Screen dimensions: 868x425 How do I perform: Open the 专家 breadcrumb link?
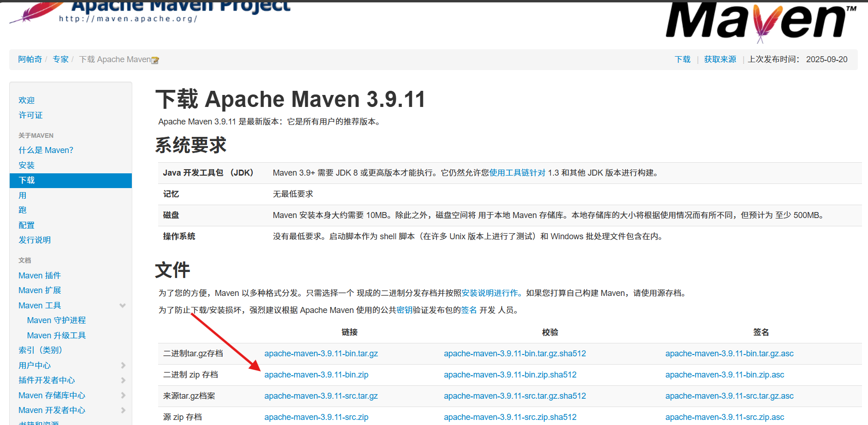[x=60, y=59]
